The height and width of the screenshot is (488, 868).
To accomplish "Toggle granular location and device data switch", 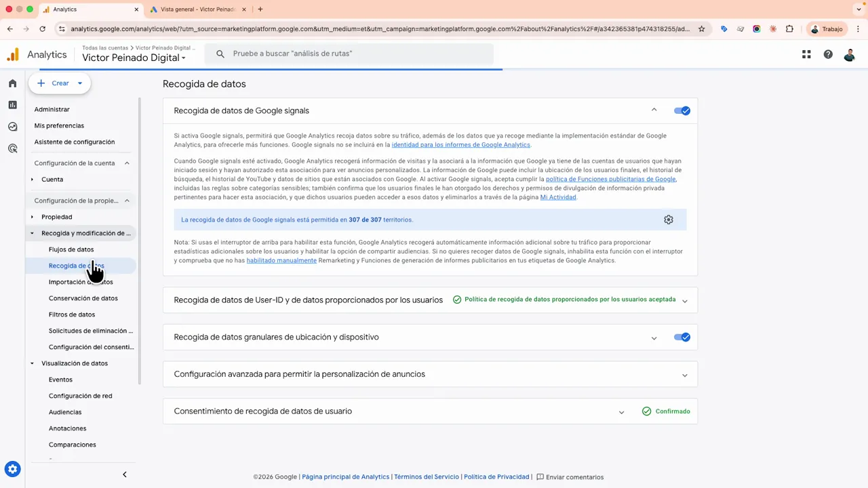I will point(682,337).
